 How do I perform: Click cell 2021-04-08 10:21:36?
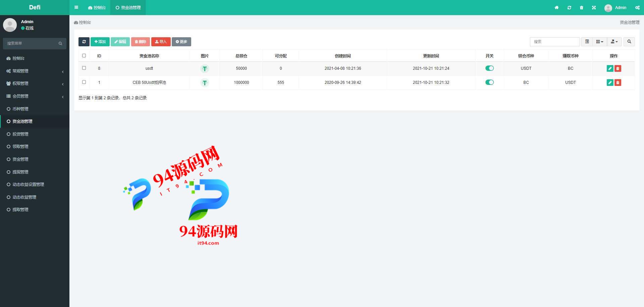(342, 68)
